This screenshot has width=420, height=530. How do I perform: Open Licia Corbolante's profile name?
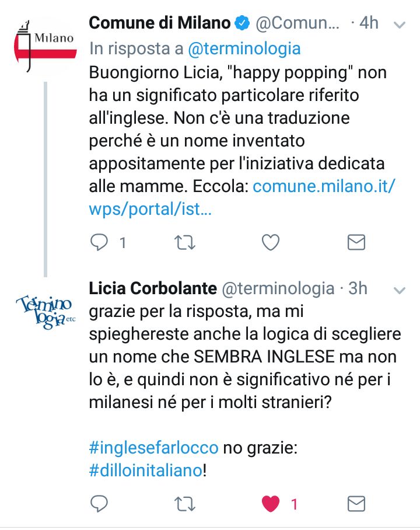(x=153, y=288)
